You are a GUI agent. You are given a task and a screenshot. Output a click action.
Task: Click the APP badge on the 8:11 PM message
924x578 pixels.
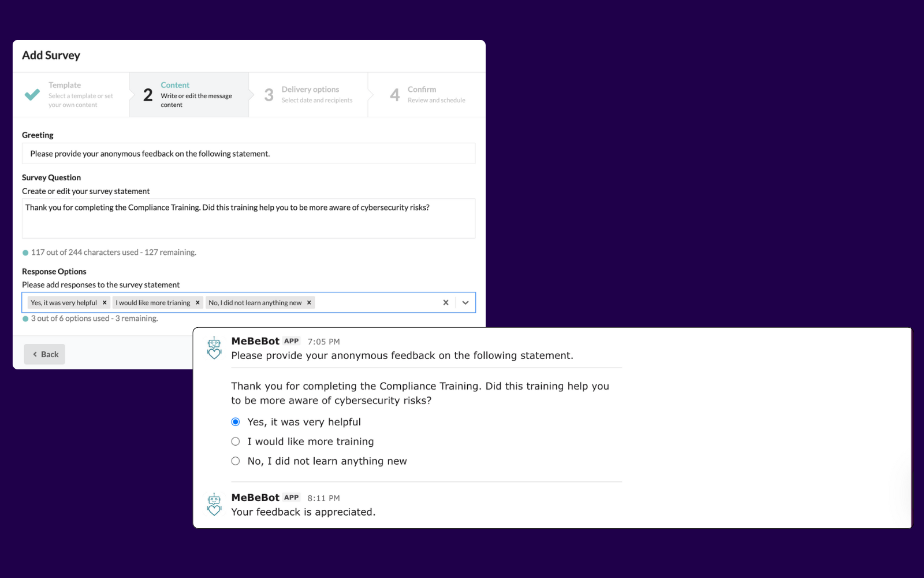pos(292,498)
